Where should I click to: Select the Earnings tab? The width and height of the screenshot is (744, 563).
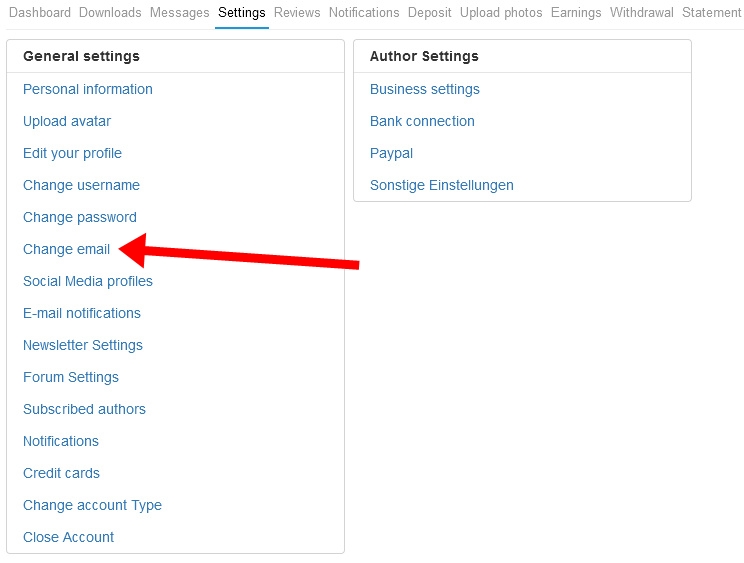(x=576, y=12)
